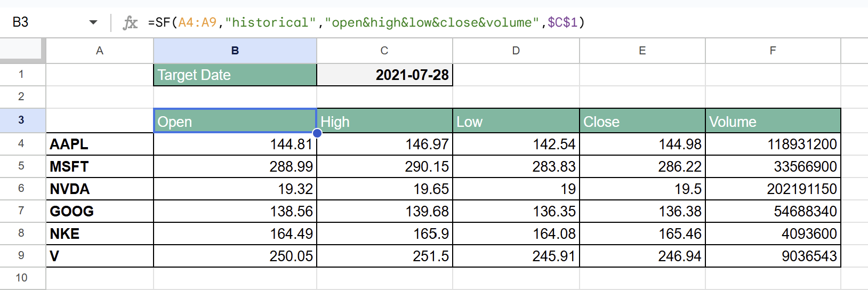Image resolution: width=868 pixels, height=290 pixels.
Task: Click the fx function icon
Action: click(130, 22)
